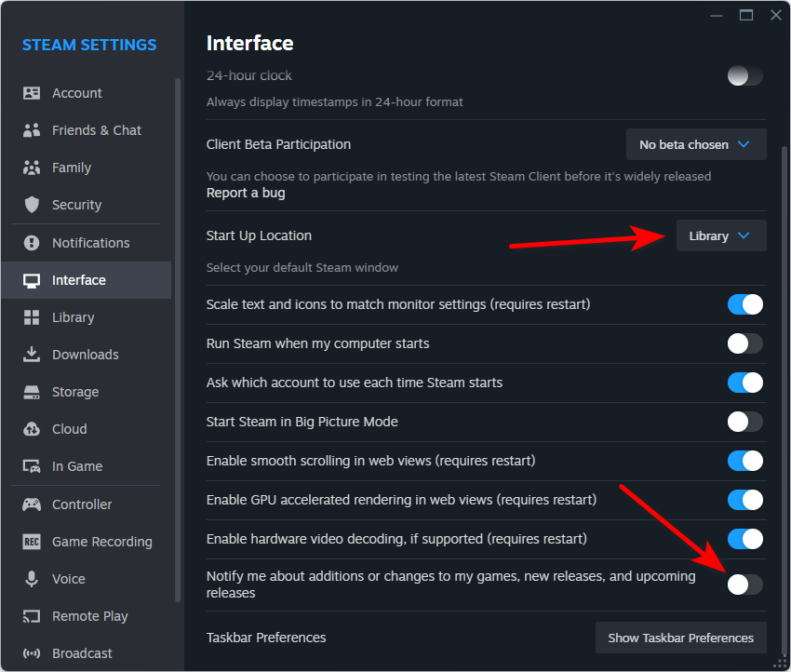Maximize the Steam Settings window
The image size is (791, 672).
(746, 15)
